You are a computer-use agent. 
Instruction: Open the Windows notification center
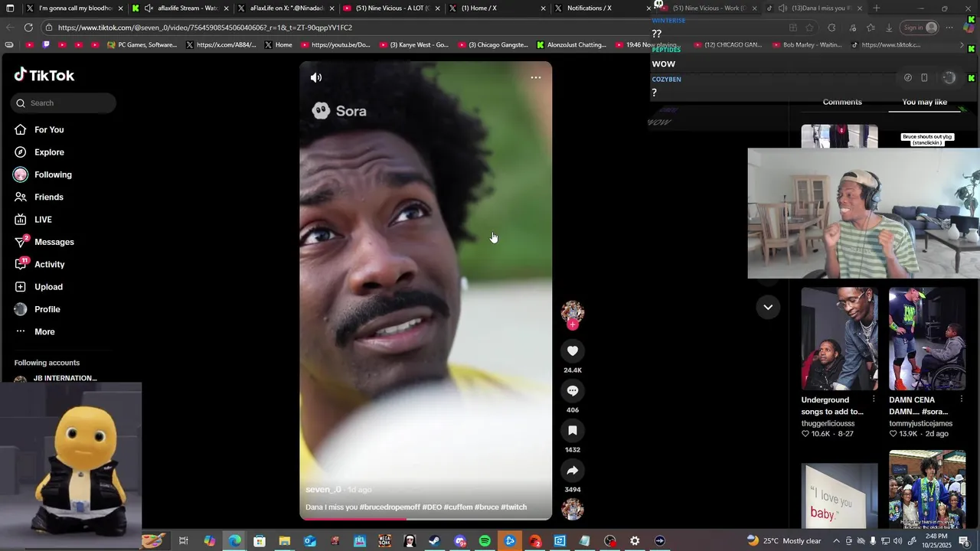[964, 541]
